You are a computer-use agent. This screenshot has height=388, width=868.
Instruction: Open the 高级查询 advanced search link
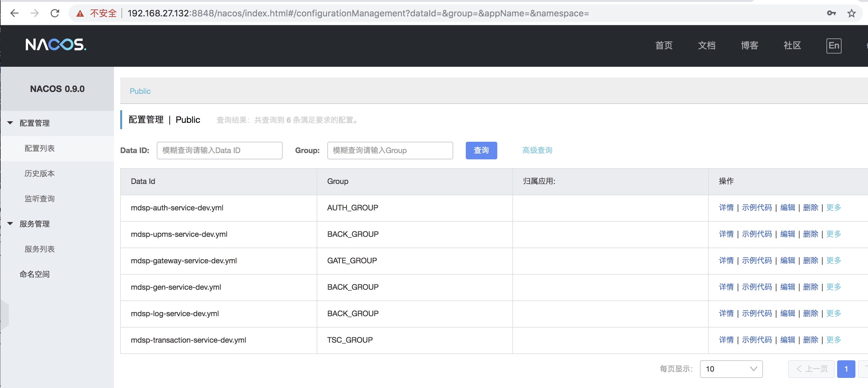click(x=537, y=150)
